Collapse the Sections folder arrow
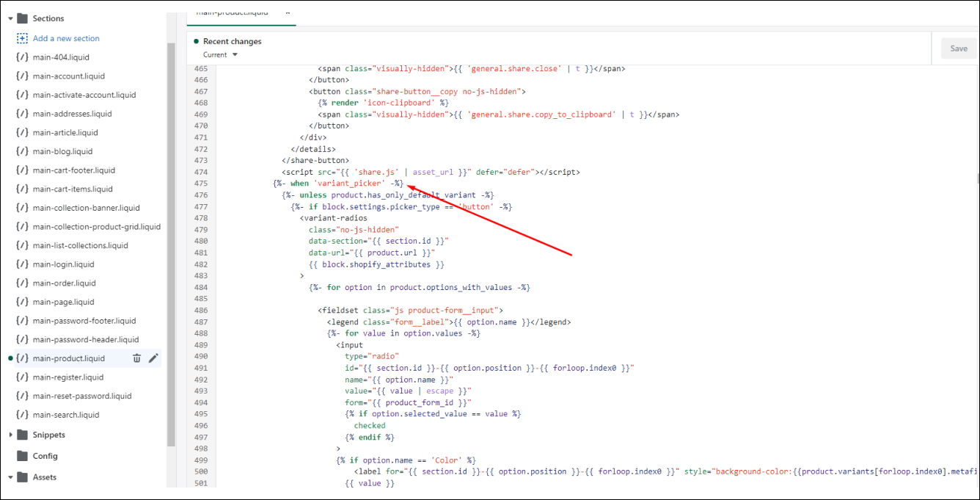The image size is (980, 500). coord(10,18)
